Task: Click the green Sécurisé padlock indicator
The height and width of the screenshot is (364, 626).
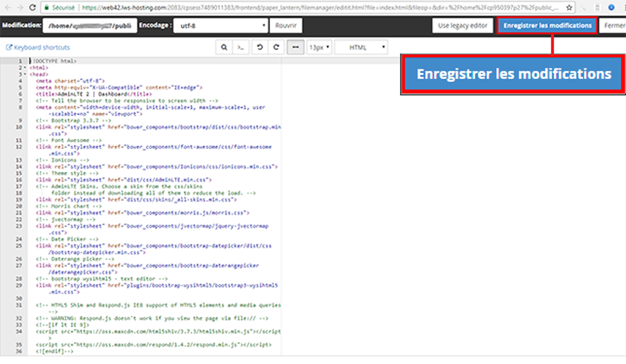Action: click(59, 7)
